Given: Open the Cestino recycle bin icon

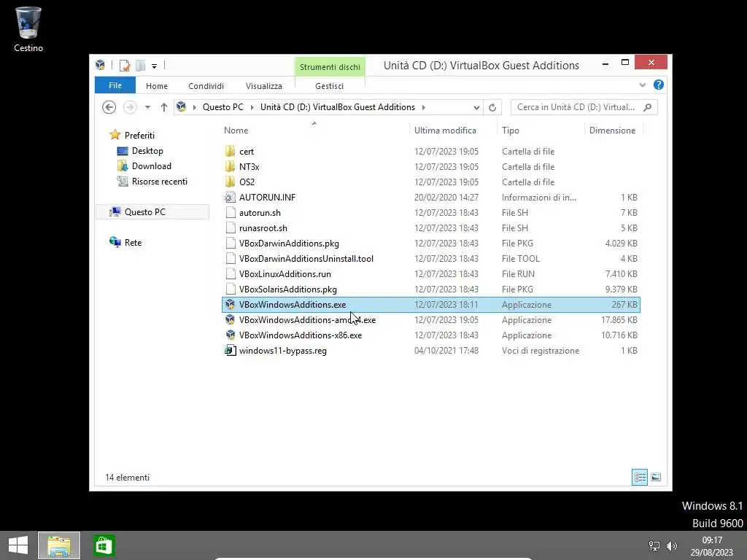Looking at the screenshot, I should pyautogui.click(x=28, y=28).
